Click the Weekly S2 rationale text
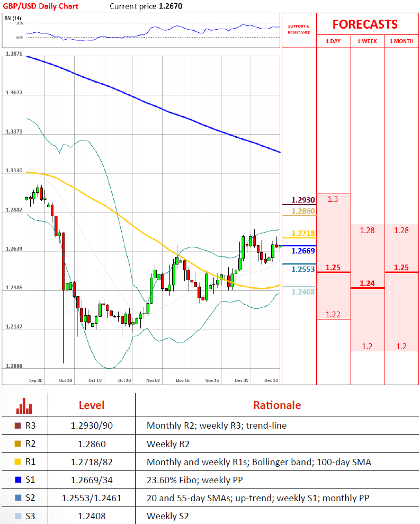The width and height of the screenshot is (420, 524). tap(168, 516)
